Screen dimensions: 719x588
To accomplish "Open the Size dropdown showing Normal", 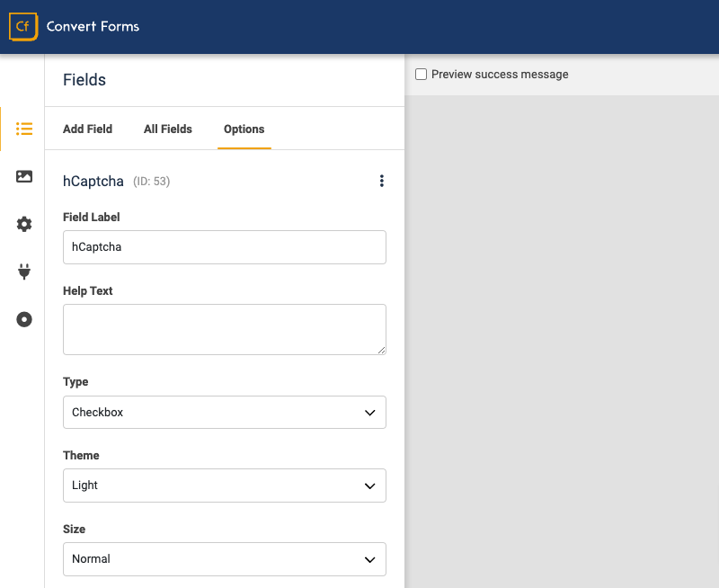I will click(x=225, y=559).
